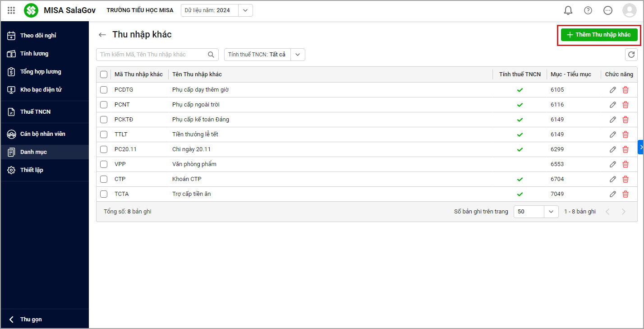Edit the TCTA row
The height and width of the screenshot is (329, 644).
[x=613, y=194]
